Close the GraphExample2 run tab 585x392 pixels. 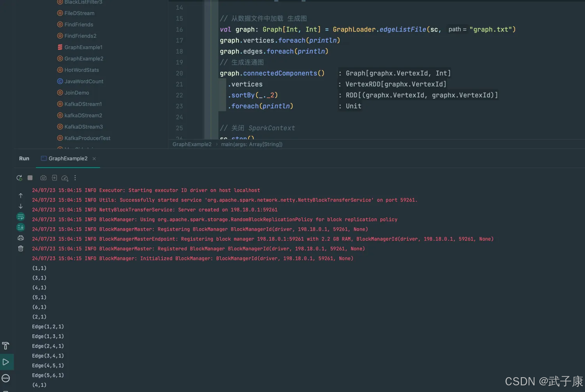94,159
